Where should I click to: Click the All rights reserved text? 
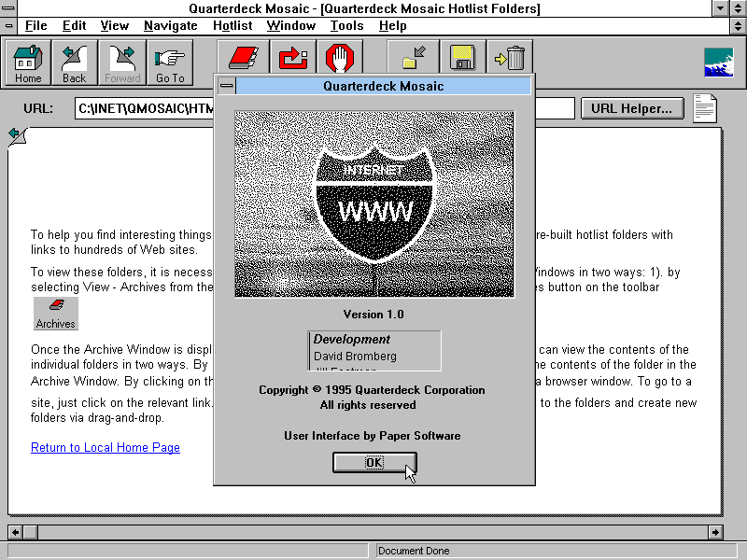pos(368,405)
